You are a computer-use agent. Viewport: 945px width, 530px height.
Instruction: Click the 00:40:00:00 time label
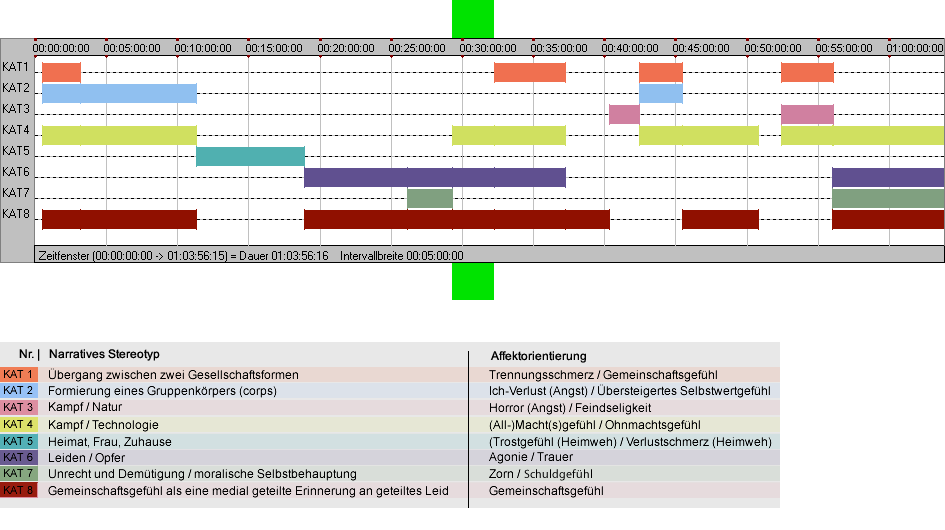click(630, 48)
